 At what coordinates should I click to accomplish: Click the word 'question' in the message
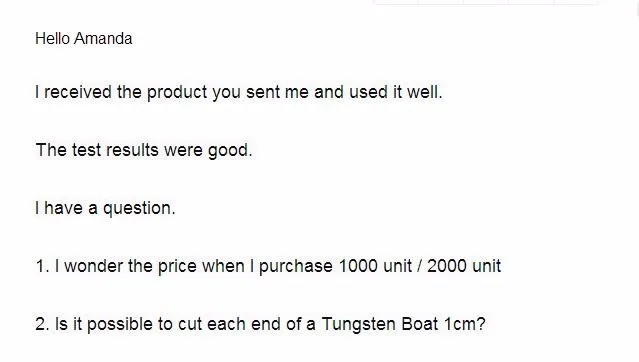pos(137,209)
